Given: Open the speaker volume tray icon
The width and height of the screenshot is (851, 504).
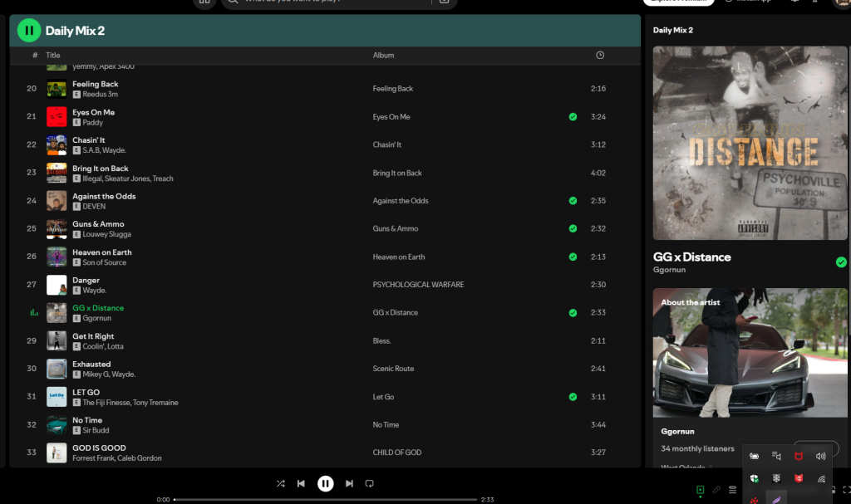Looking at the screenshot, I should [820, 457].
